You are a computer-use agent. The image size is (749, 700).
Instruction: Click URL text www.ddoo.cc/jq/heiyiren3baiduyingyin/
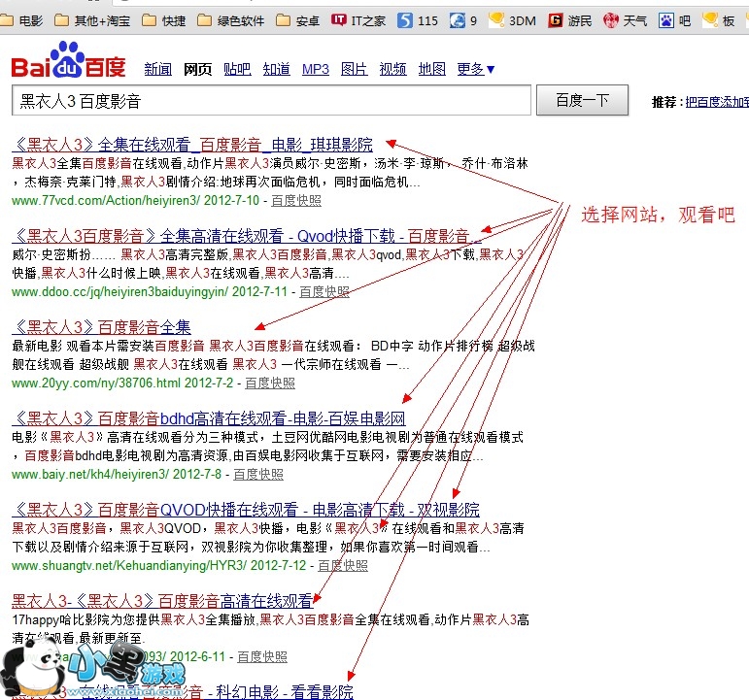point(119,291)
